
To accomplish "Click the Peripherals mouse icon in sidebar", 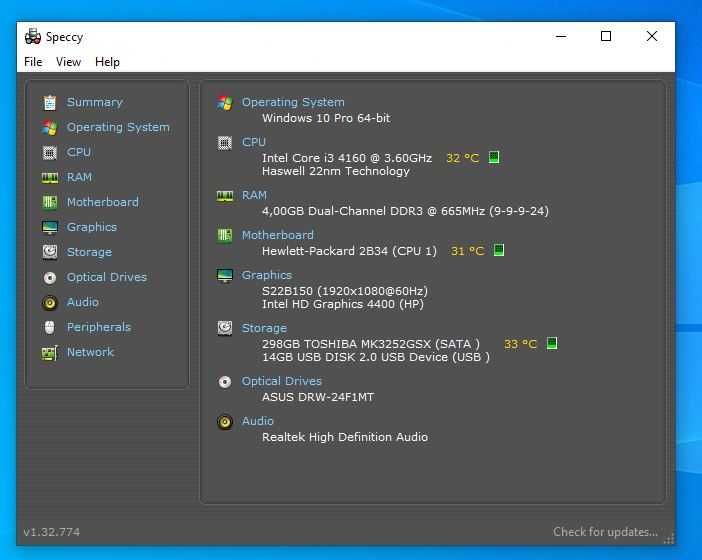I will click(50, 327).
